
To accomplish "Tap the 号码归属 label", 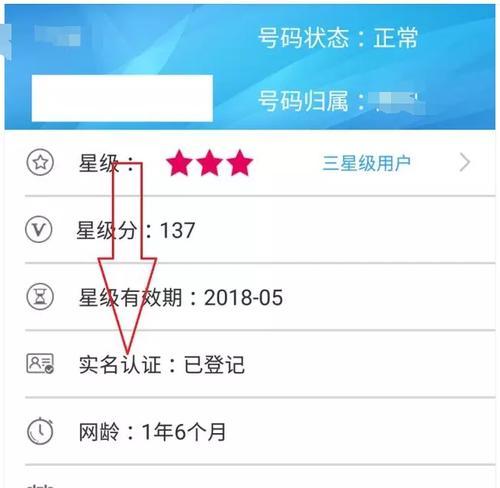I will click(x=303, y=101).
